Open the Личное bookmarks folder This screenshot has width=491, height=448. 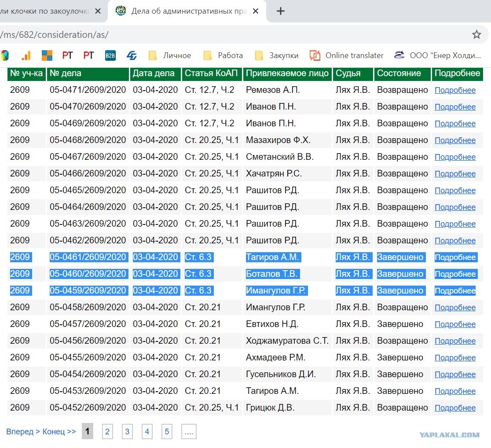tap(170, 55)
